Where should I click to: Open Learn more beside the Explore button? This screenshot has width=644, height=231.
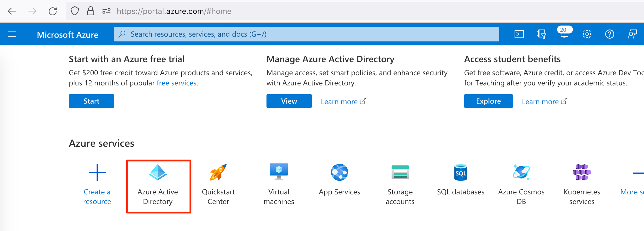(545, 102)
